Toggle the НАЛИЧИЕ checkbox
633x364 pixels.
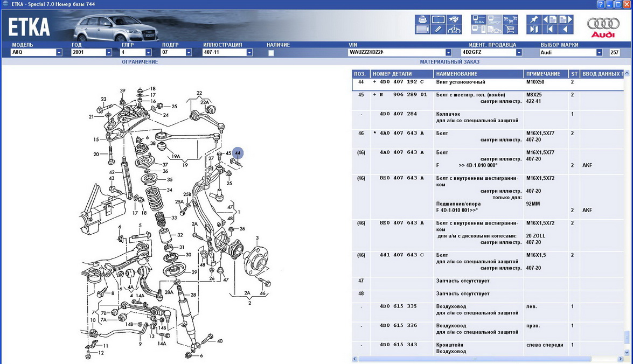tap(271, 53)
